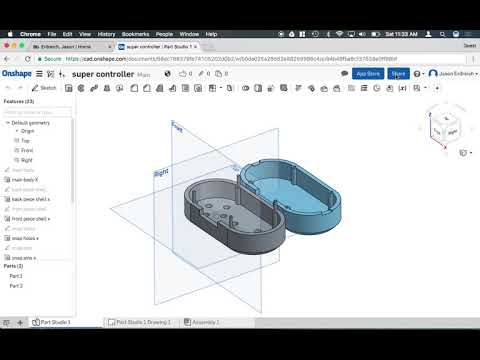Select the Shell tool
Viewport: 480px width, 360px height.
tap(185, 88)
